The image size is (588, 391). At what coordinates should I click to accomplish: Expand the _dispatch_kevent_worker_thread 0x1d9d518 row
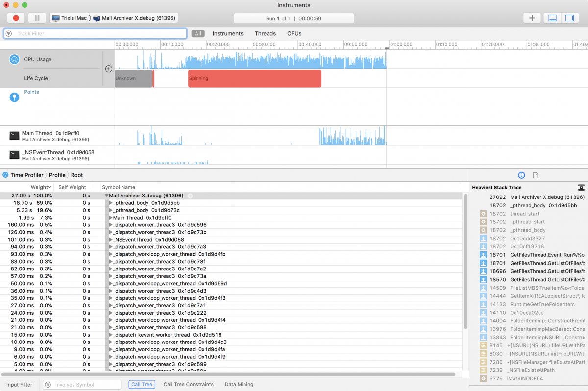click(111, 335)
